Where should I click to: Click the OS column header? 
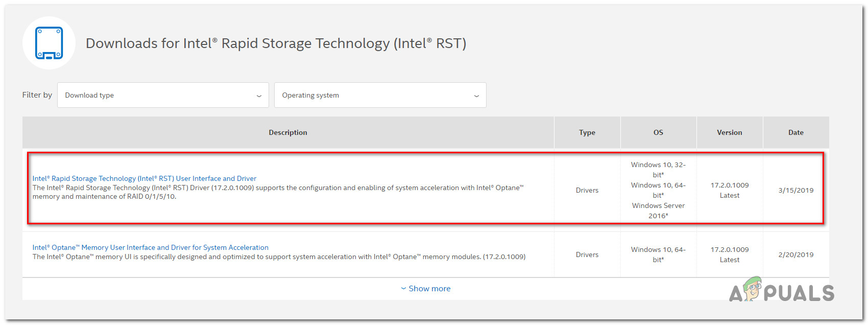coord(658,132)
